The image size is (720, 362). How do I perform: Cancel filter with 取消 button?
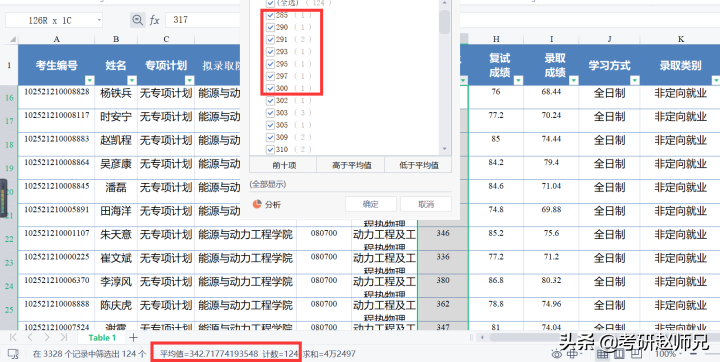pyautogui.click(x=426, y=204)
